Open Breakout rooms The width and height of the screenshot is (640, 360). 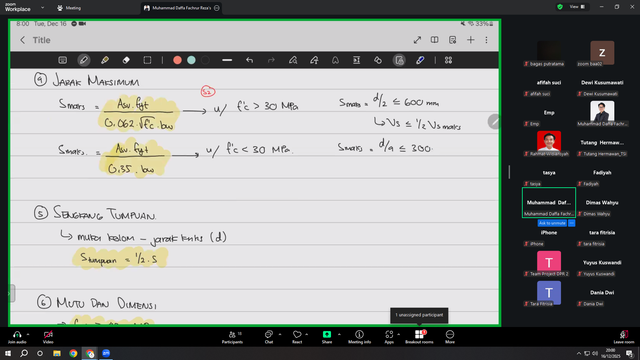419,337
